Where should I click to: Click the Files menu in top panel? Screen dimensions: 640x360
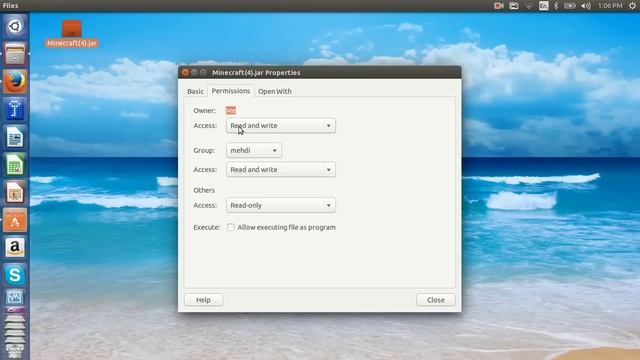coord(10,5)
